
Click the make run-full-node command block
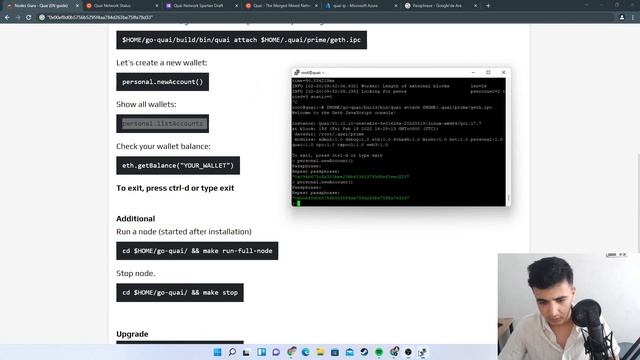point(197,251)
